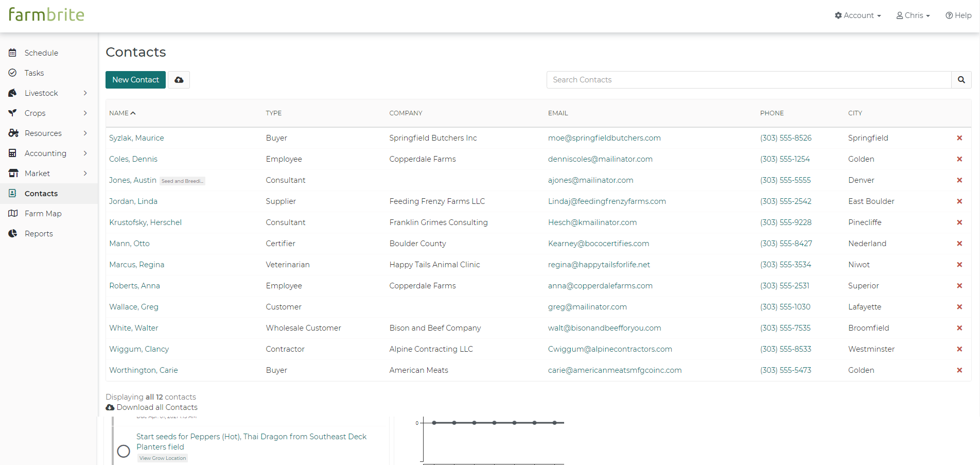This screenshot has width=980, height=465.
Task: Click the Download all Contacts link
Action: pos(152,407)
